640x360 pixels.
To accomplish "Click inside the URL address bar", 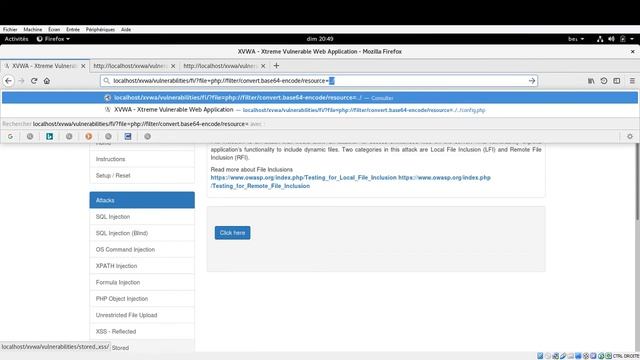I will [x=318, y=81].
